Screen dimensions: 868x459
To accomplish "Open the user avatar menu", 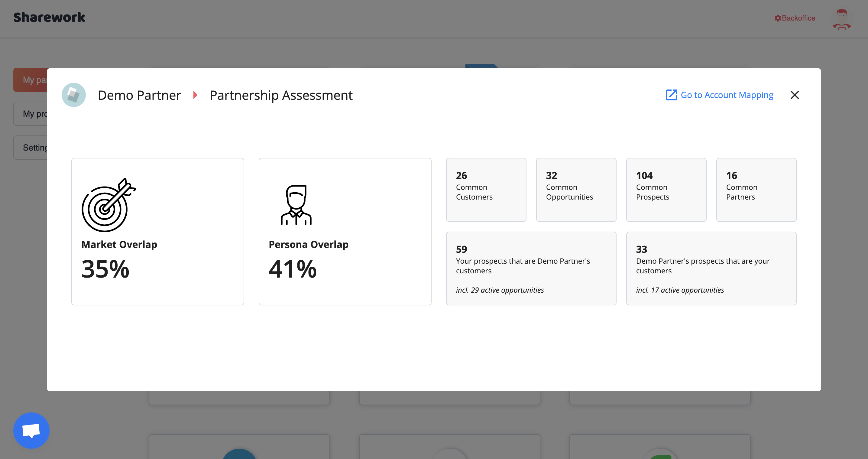I will tap(842, 19).
